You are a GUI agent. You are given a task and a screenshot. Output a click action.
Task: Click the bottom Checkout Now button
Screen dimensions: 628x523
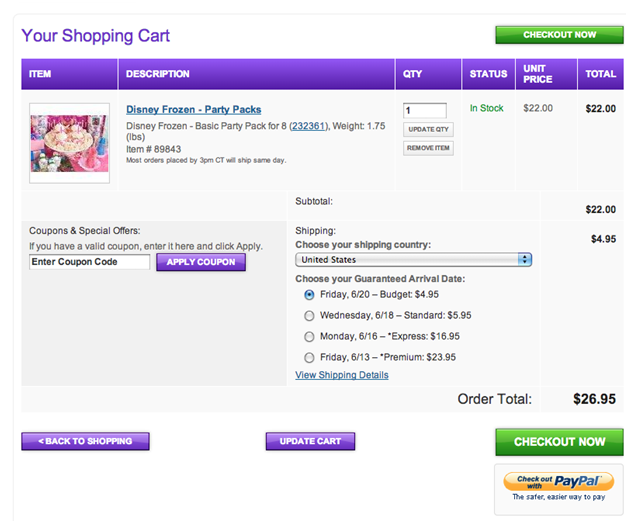[x=559, y=442]
